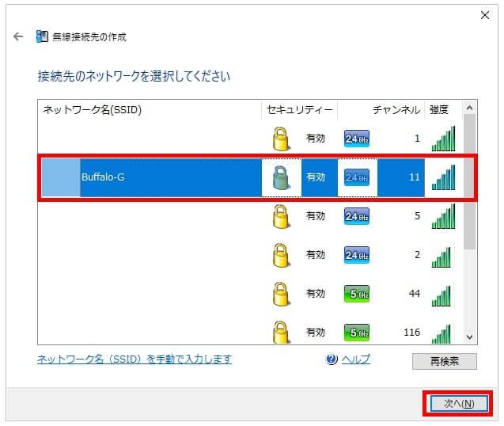Viewport: 504px width, 426px height.
Task: Sort by ネットワーク名(SSID) column header
Action: tap(150, 110)
